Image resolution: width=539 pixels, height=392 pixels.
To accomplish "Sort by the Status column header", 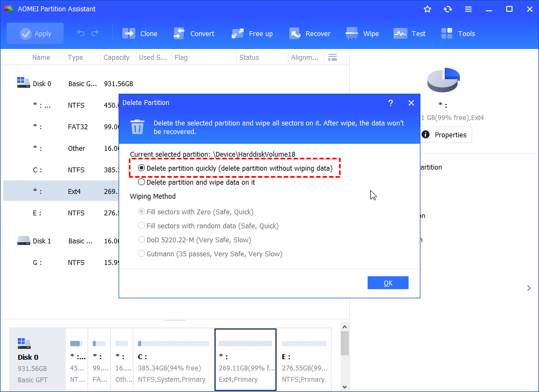I will (249, 57).
